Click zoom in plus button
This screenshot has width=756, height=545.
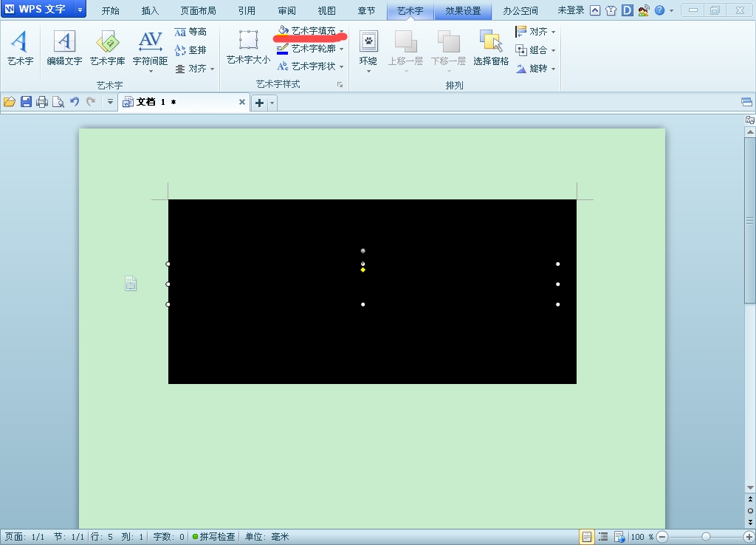click(x=749, y=537)
